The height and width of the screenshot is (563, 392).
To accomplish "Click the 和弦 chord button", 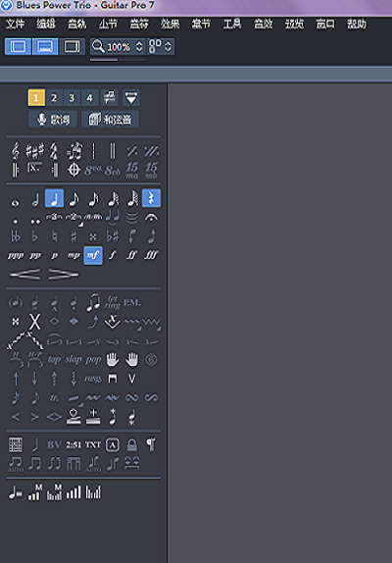I will click(110, 120).
